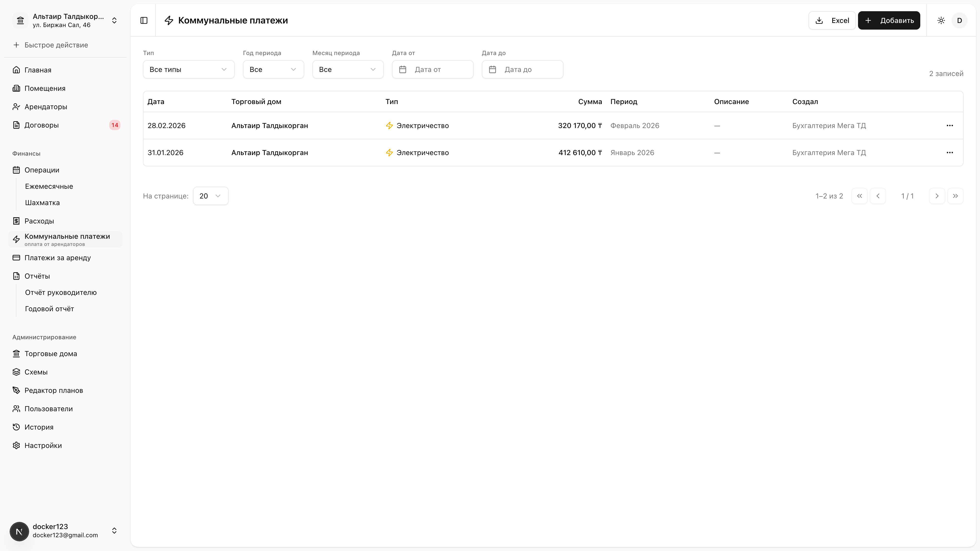Click Электричество in the 28.02.2026 row
The height and width of the screenshot is (551, 980).
[422, 126]
